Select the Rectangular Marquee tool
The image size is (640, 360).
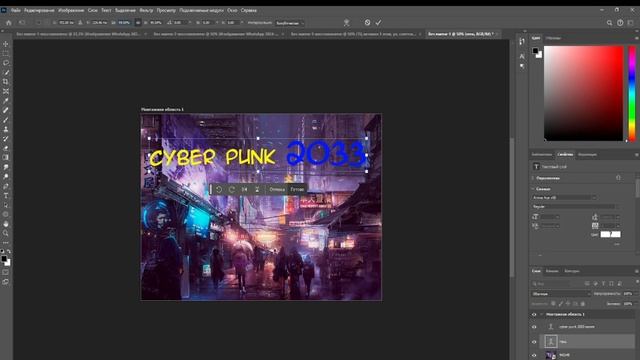6,53
